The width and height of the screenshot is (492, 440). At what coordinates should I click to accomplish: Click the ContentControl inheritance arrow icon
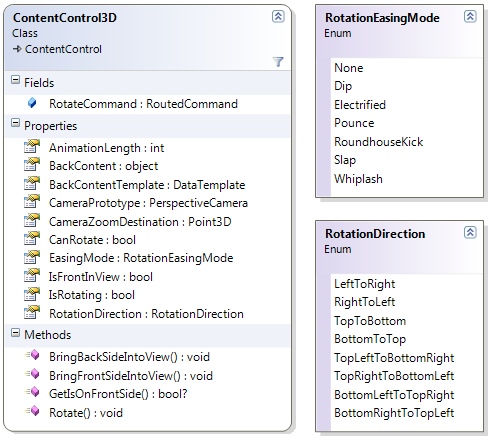[x=17, y=49]
